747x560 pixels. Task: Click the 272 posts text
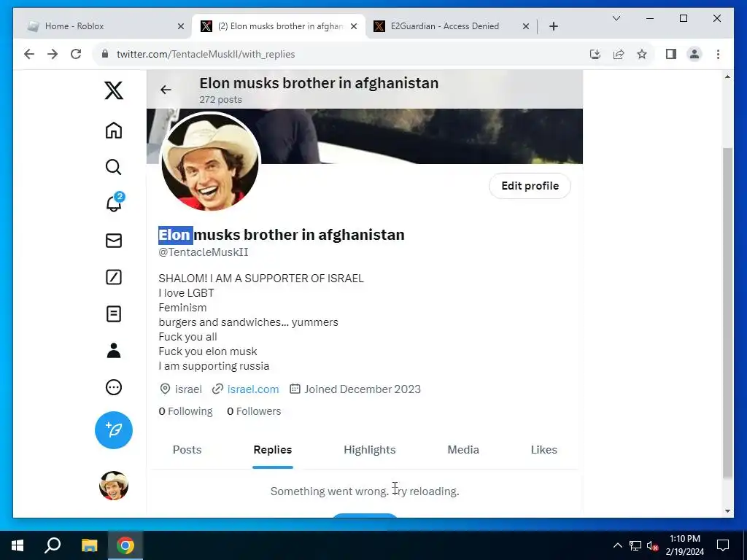coord(220,99)
